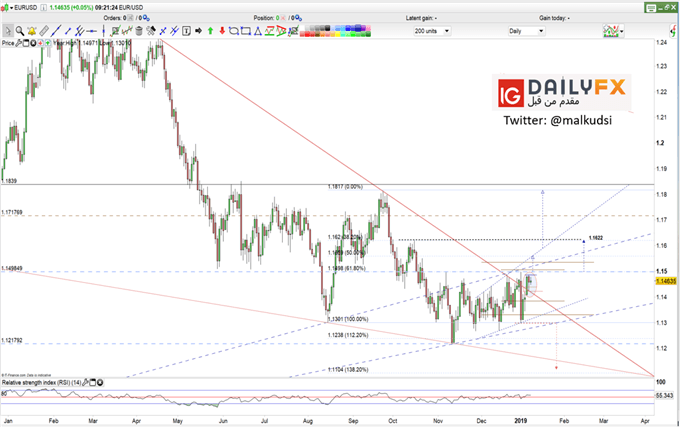Open the RSI indicator wrench settings
Viewport: 680px width, 427px height.
[86, 382]
